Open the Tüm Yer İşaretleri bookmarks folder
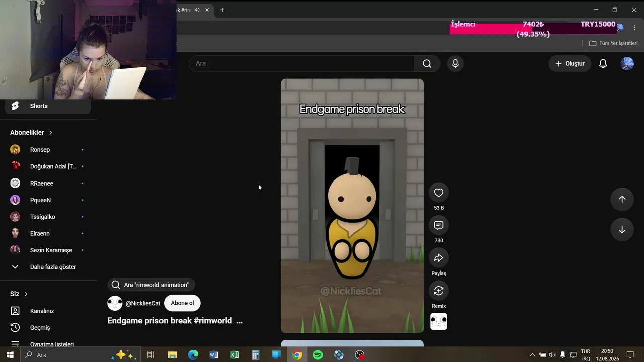Viewport: 644px width, 362px height. pyautogui.click(x=613, y=43)
